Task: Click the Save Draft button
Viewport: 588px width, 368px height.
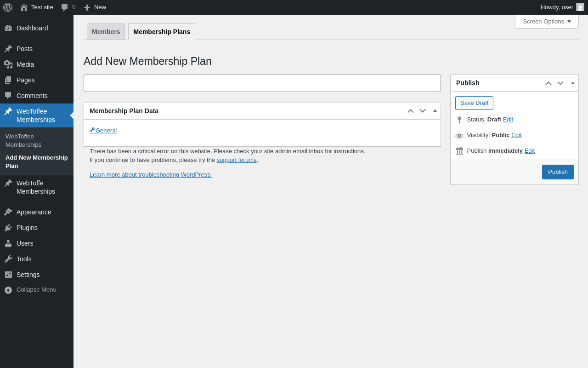Action: coord(474,103)
